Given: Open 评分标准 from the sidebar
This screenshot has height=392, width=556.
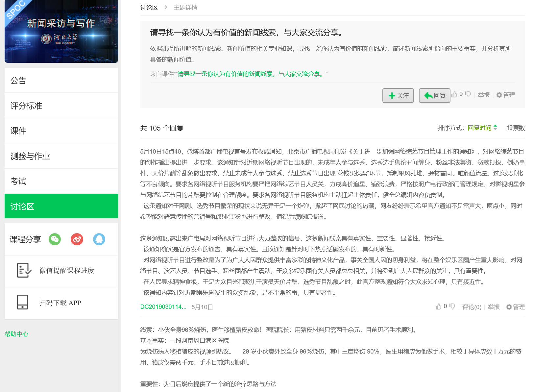Looking at the screenshot, I should [x=61, y=106].
